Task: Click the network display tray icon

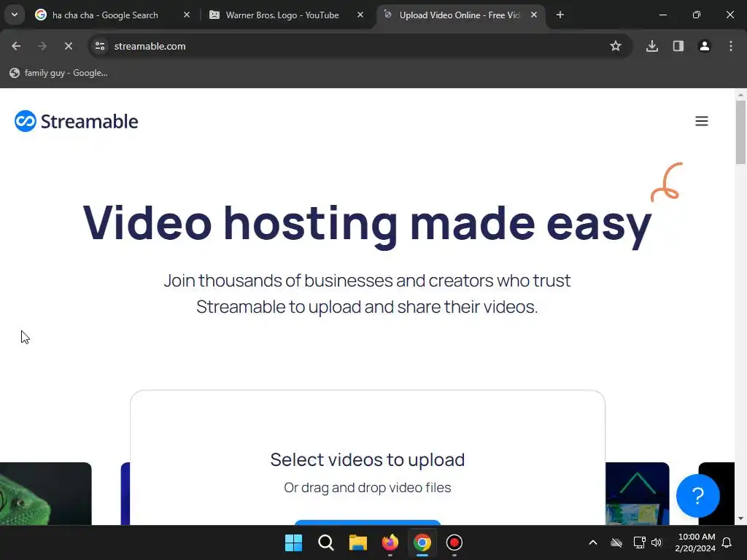Action: coord(639,542)
